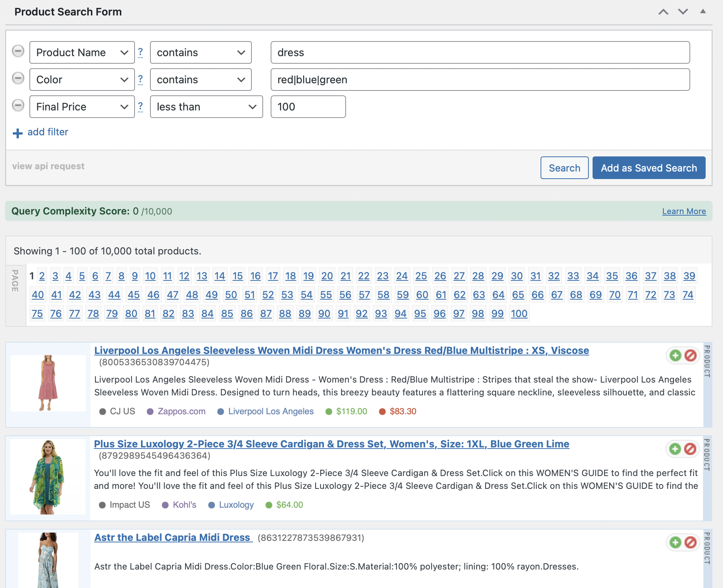Go to results page 74
The height and width of the screenshot is (588, 723).
tap(688, 295)
